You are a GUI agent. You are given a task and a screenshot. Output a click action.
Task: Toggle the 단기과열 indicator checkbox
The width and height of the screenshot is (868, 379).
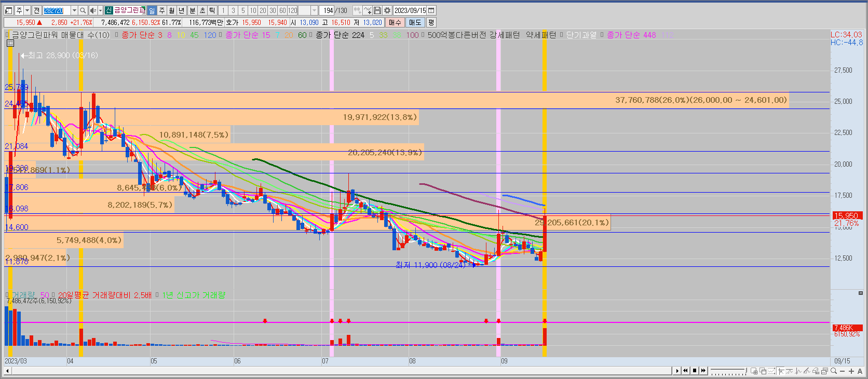pyautogui.click(x=562, y=35)
